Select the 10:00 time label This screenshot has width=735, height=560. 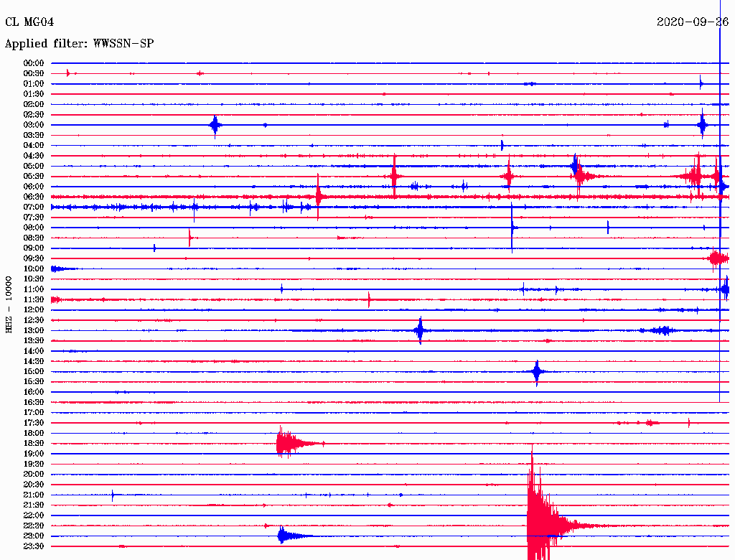tap(34, 269)
